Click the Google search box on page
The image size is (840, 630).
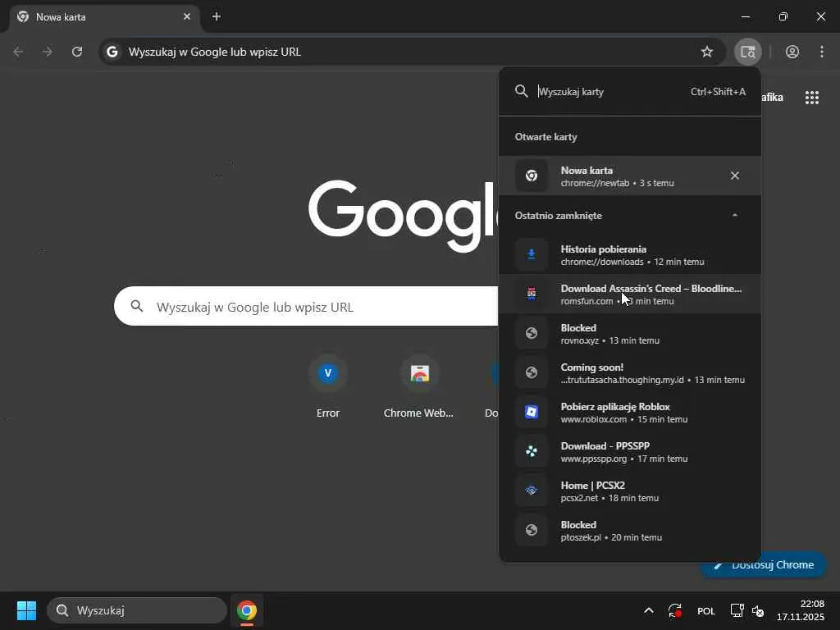pos(307,307)
